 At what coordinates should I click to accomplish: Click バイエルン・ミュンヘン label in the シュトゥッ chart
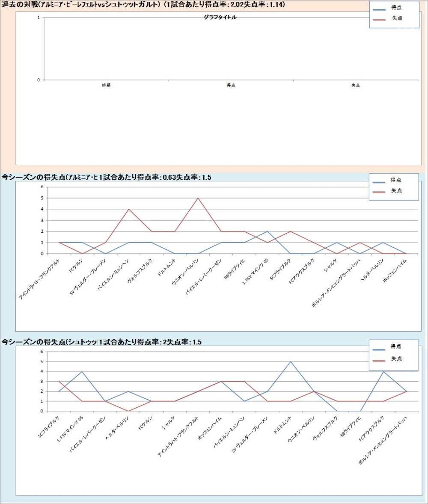click(x=229, y=432)
